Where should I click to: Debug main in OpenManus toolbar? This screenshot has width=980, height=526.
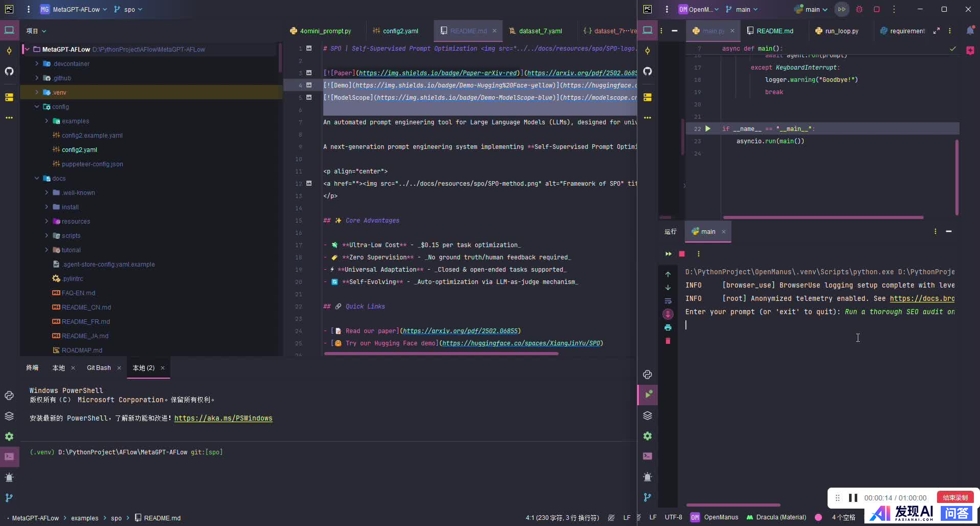[859, 9]
